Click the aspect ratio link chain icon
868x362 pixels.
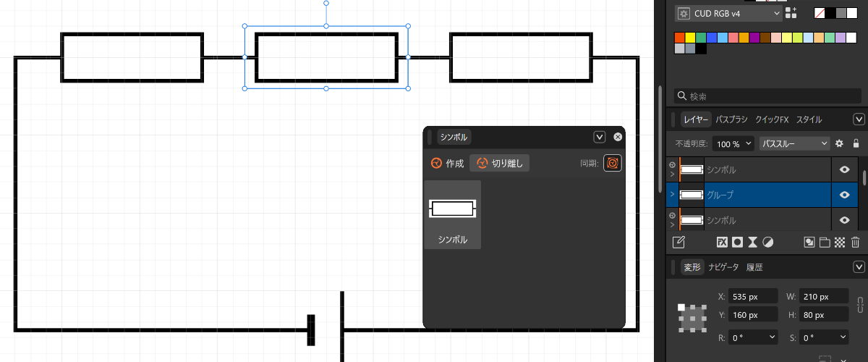(860, 305)
